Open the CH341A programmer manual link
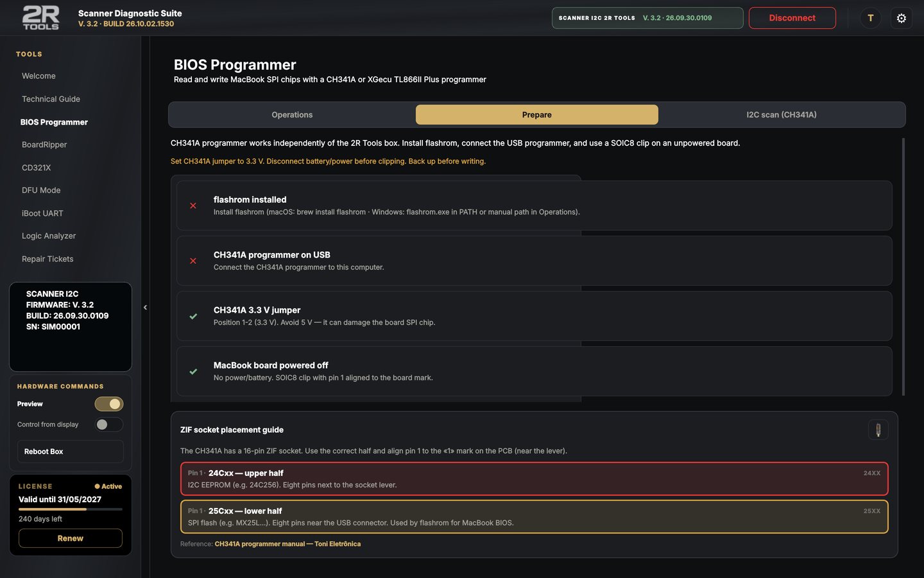The image size is (924, 578). point(287,544)
